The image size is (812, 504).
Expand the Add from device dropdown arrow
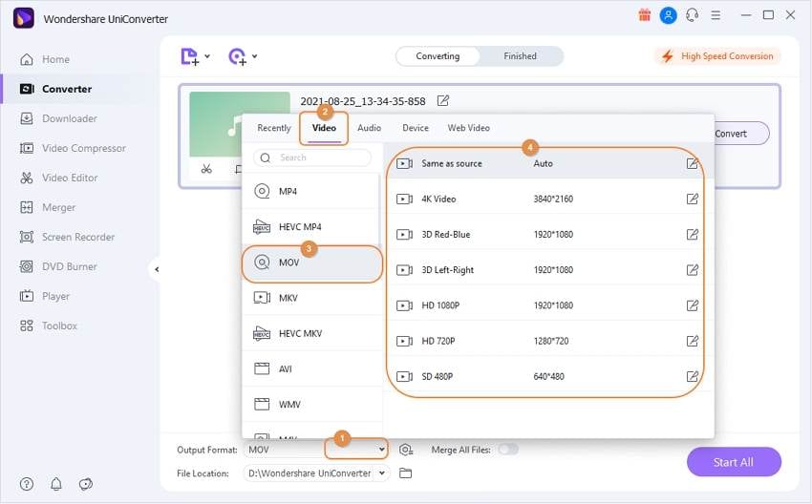(254, 56)
